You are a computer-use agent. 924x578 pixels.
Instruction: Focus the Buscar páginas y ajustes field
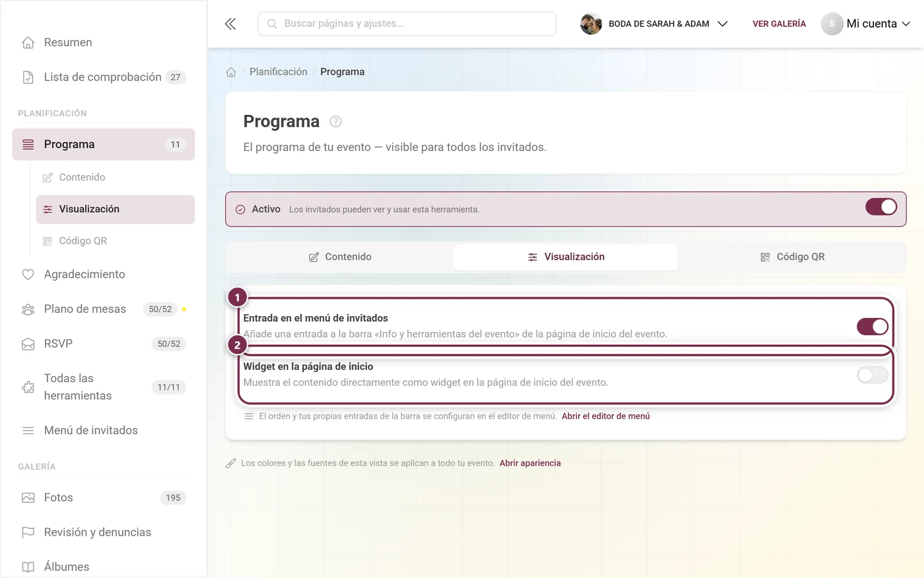tap(407, 24)
